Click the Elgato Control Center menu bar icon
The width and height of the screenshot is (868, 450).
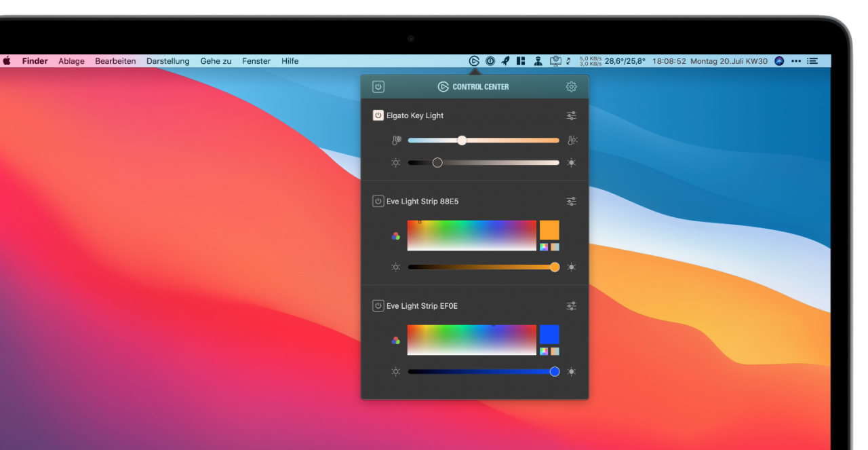474,61
